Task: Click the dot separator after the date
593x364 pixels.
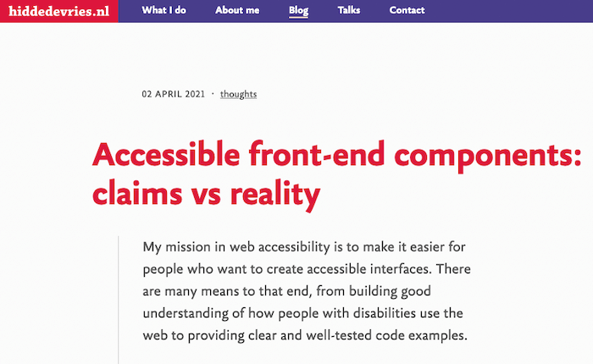Action: tap(212, 94)
